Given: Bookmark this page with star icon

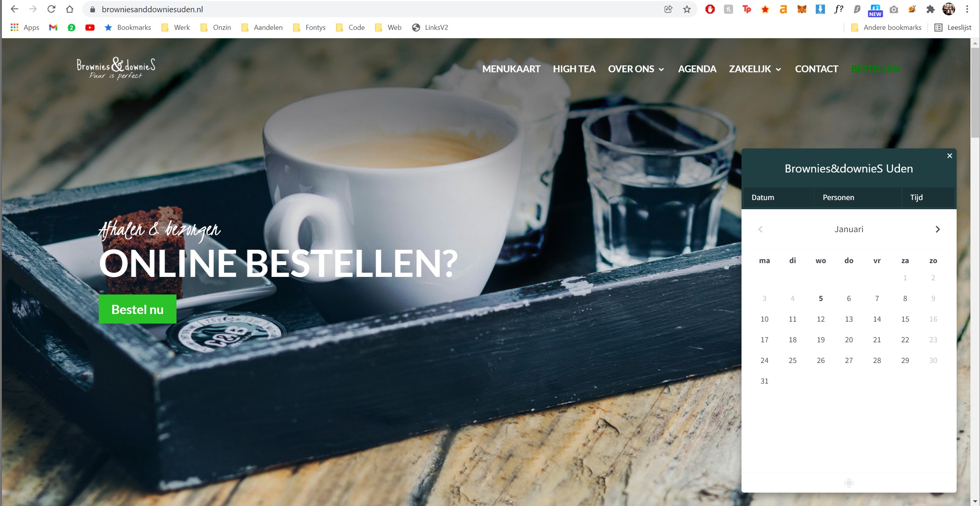Looking at the screenshot, I should click(x=687, y=9).
